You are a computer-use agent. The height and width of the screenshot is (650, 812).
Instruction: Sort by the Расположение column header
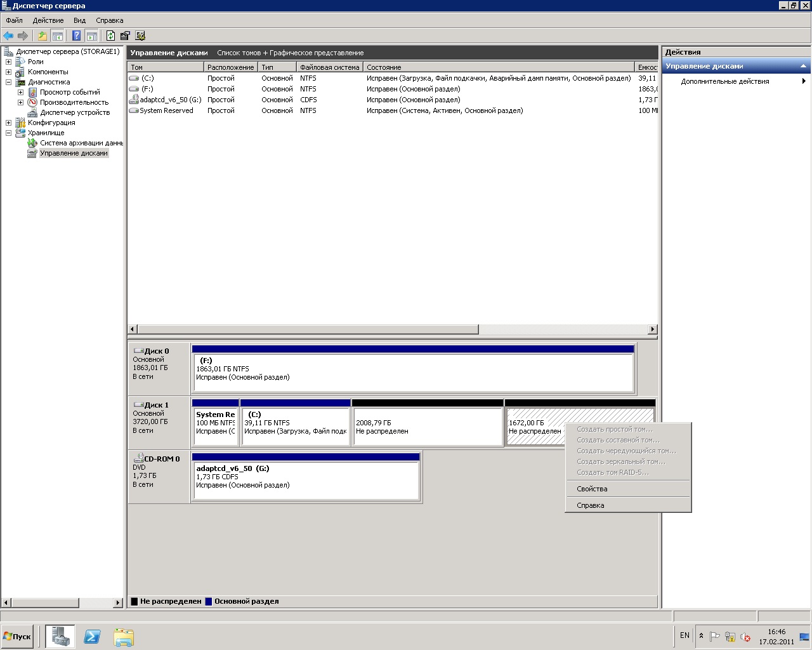(231, 67)
